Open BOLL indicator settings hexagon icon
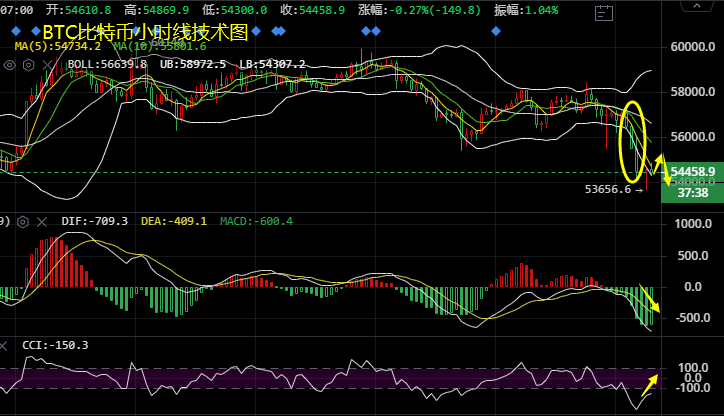The height and width of the screenshot is (416, 724). click(29, 65)
